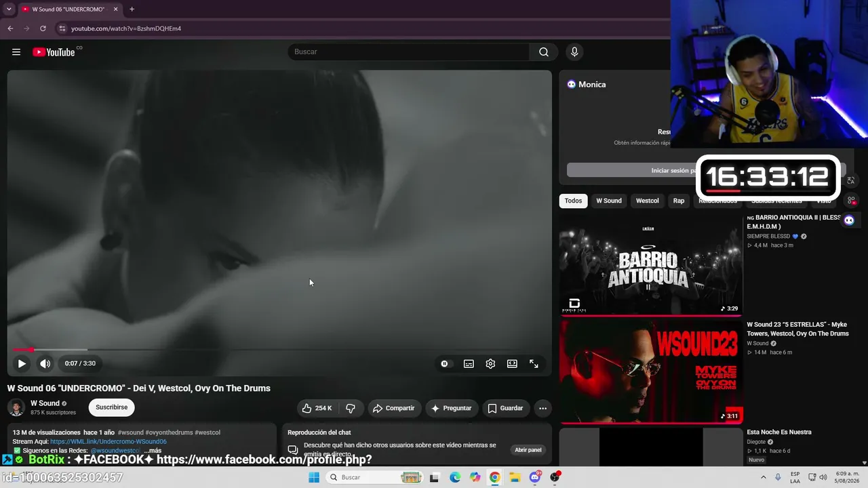Open File Explorer from the taskbar
Viewport: 868px width, 488px height.
click(x=515, y=477)
